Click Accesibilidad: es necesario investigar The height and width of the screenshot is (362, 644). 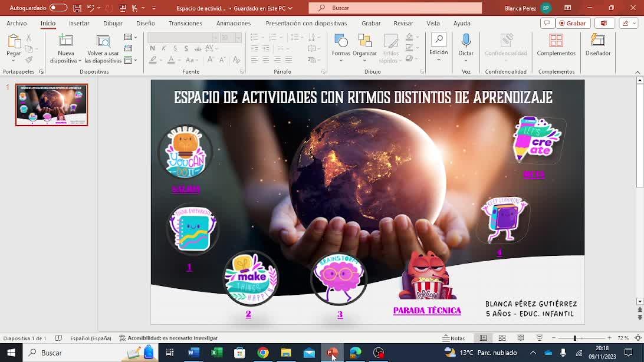pyautogui.click(x=169, y=338)
